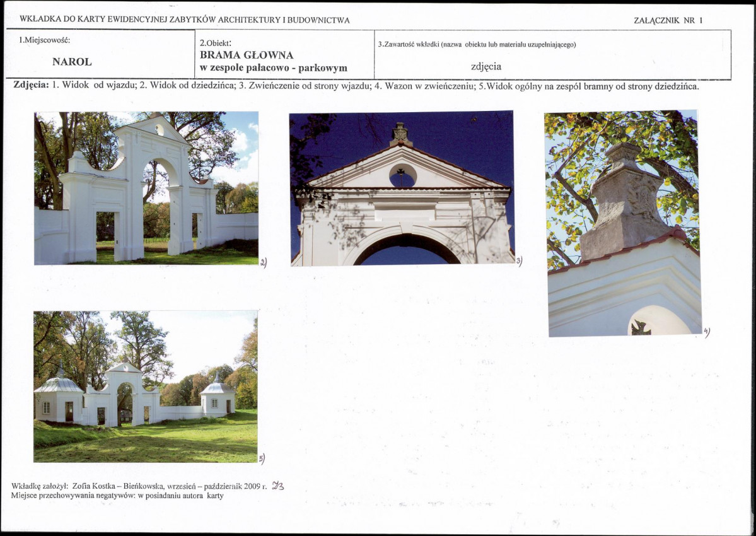Select the 'zdjęcia' content field text

[x=486, y=66]
